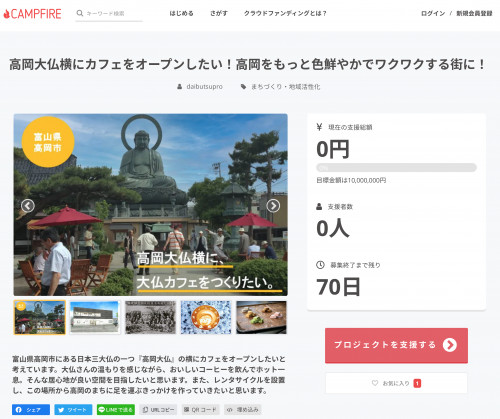The image size is (500, 419).
Task: Select the black-and-white photo thumbnail
Action: pos(150,317)
